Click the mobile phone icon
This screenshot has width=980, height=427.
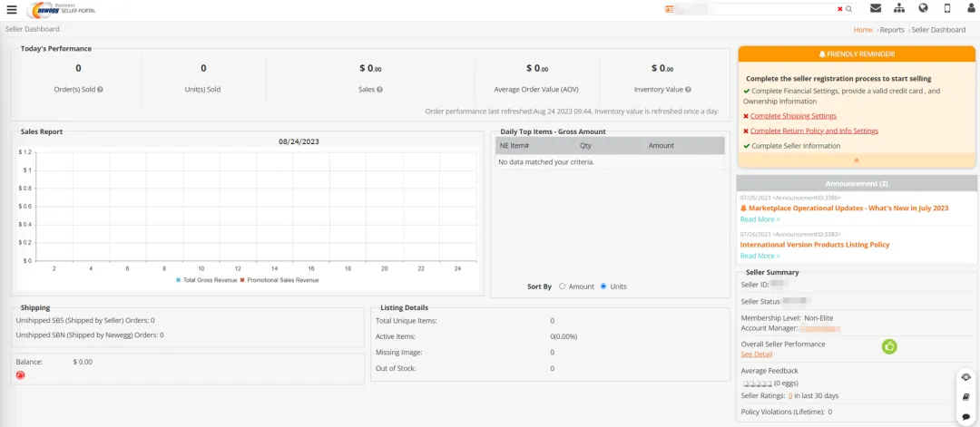pyautogui.click(x=946, y=9)
